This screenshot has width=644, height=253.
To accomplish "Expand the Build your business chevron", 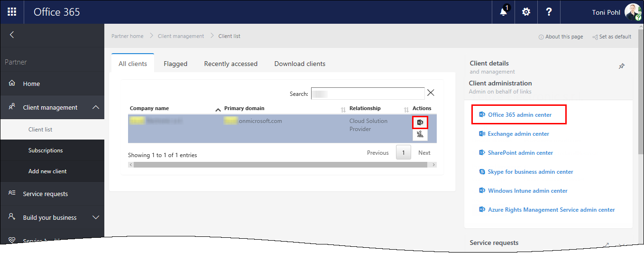I will pyautogui.click(x=95, y=217).
